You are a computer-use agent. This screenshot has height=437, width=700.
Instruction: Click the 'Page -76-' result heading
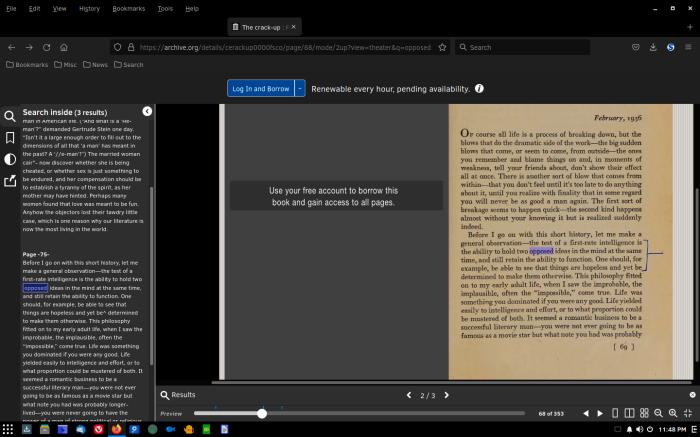pyautogui.click(x=36, y=254)
